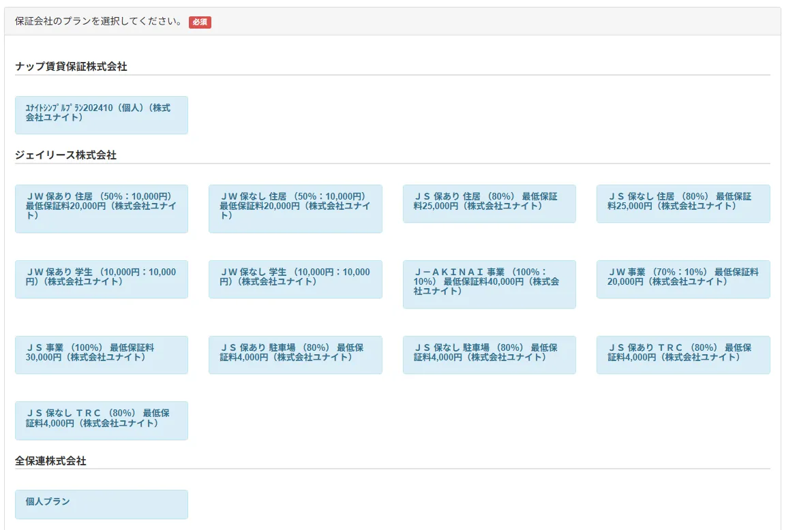Select ＪＳ 保あり 駐車場 (80%) plan
This screenshot has height=530, width=812.
point(295,354)
